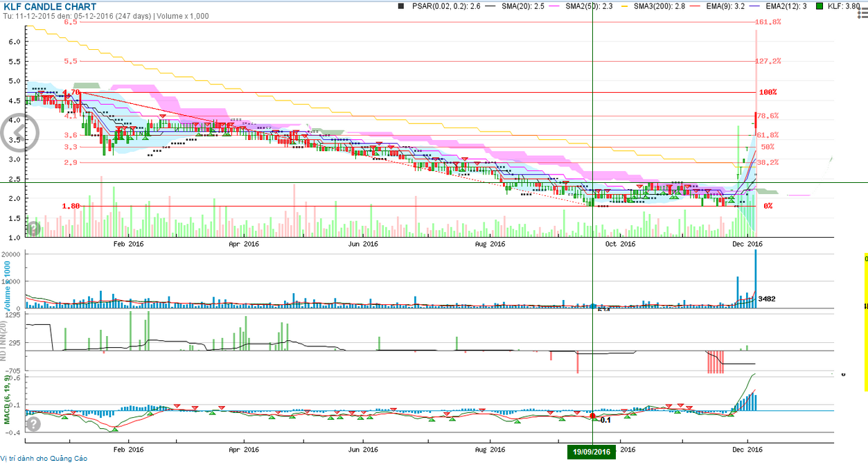
Task: Click the Apr 2016 label below price chart
Action: click(x=243, y=244)
